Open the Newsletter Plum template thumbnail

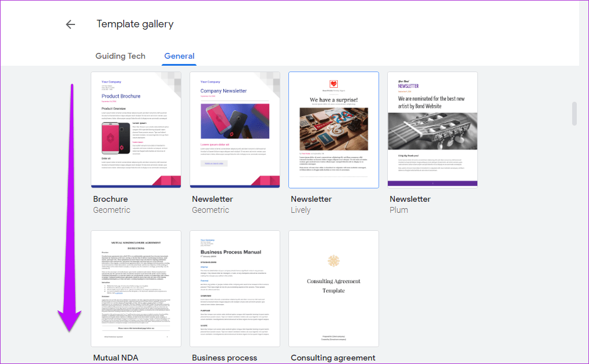pos(433,130)
